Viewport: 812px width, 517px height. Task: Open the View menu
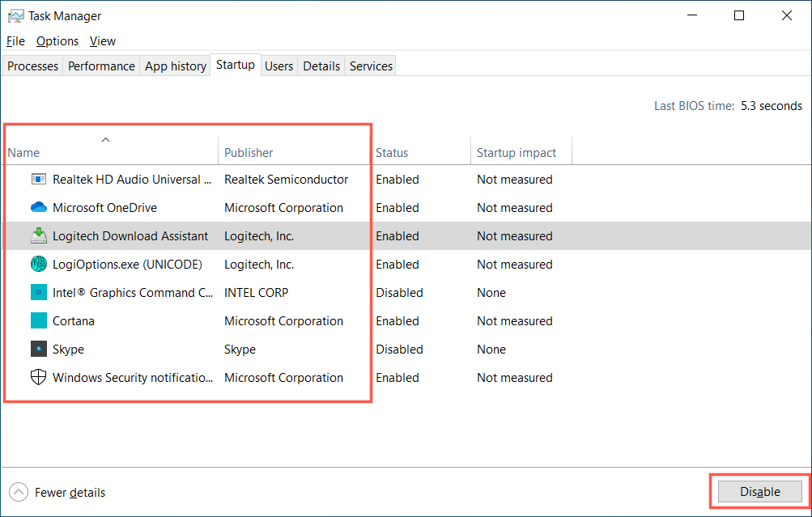[x=103, y=41]
